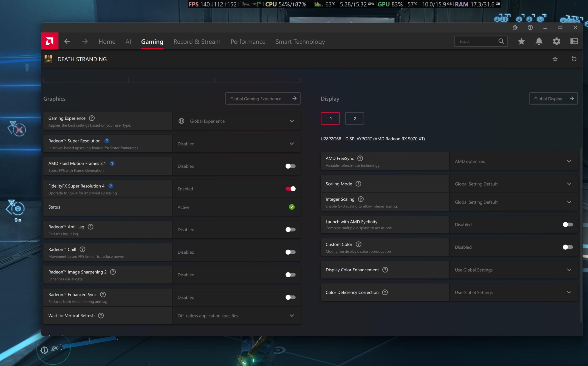Open the help question mark icon
This screenshot has height=366, width=588.
(x=530, y=27)
